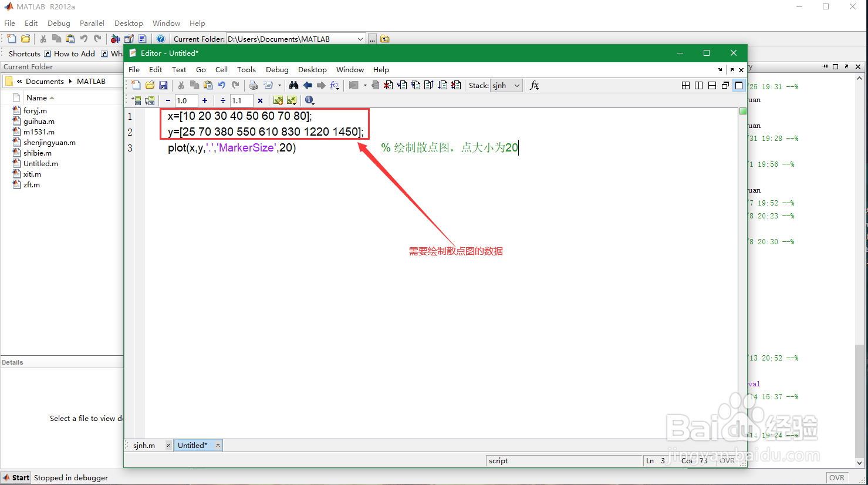This screenshot has height=485, width=868.
Task: Click the Step In debug icon
Action: click(416, 85)
